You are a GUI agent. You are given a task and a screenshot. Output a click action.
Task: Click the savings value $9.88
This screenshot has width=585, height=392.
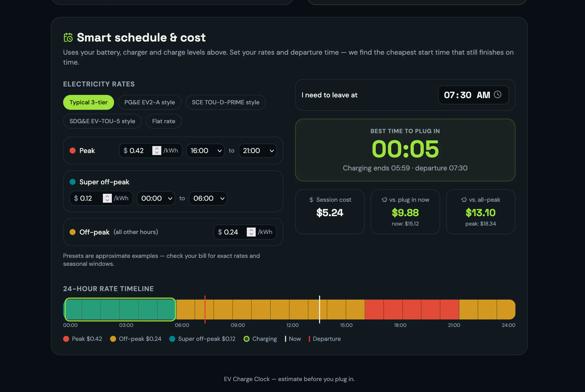coord(405,213)
